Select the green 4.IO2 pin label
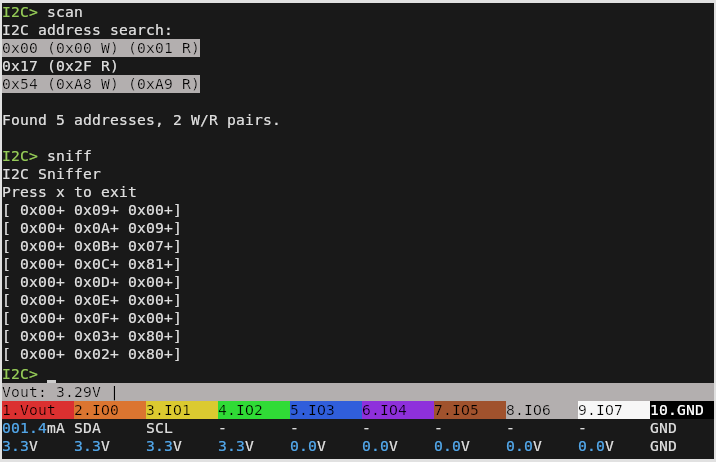This screenshot has width=716, height=462. coord(253,410)
